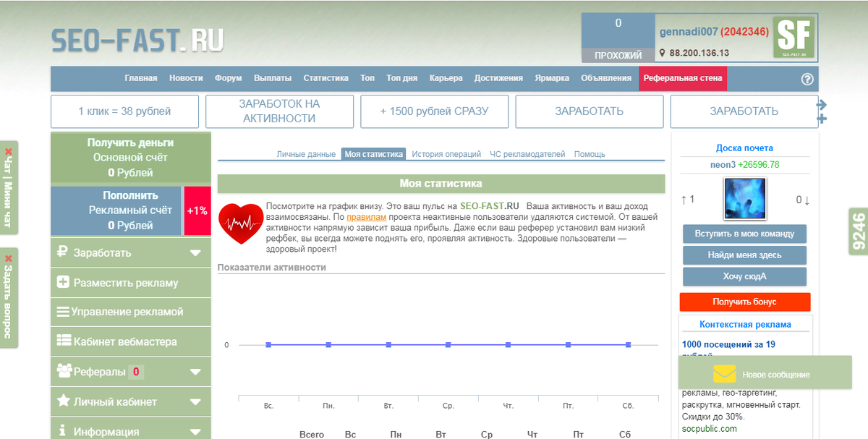Screen dimensions: 868x439
Task: Click the ЗАРАБОТОК НА АКТИВНОСТИ banner
Action: [x=280, y=111]
